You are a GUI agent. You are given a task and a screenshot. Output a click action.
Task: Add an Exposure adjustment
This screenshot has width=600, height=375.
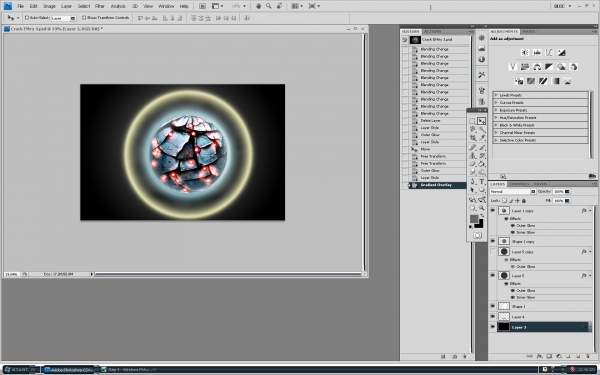(561, 53)
